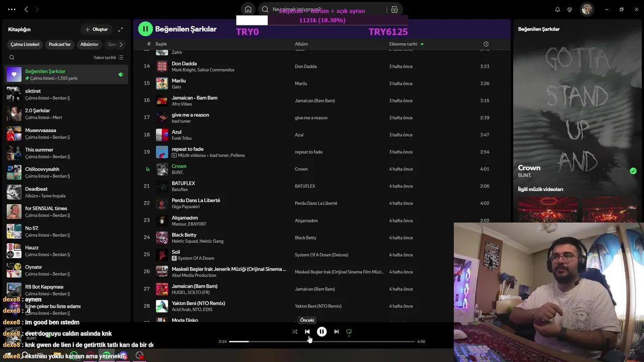
Task: Open Beğenilen Şarkılar in the library
Action: (x=65, y=74)
